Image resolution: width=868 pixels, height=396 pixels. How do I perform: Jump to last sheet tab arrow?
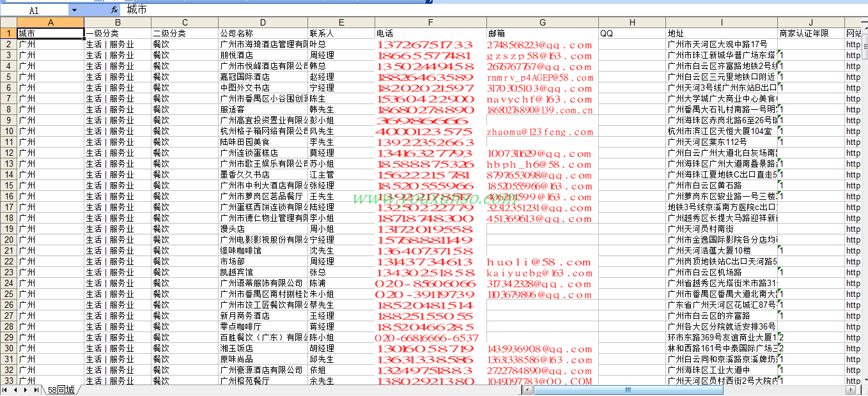tap(36, 390)
